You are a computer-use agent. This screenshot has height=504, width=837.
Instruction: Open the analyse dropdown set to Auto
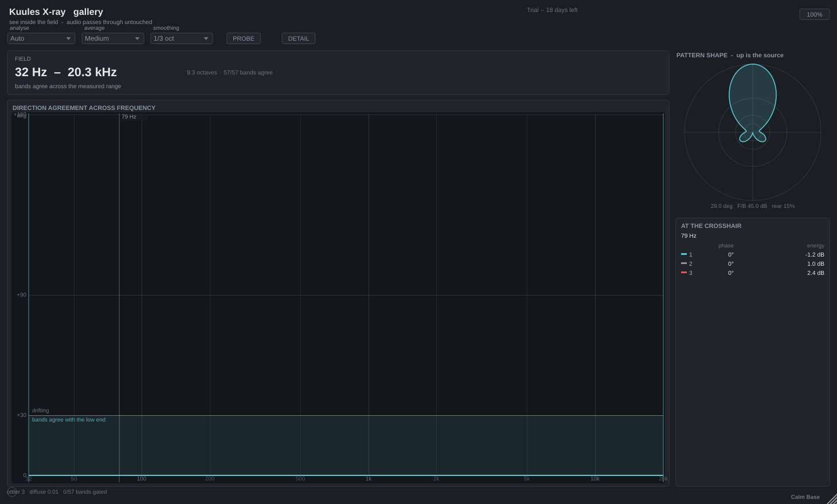pos(41,38)
